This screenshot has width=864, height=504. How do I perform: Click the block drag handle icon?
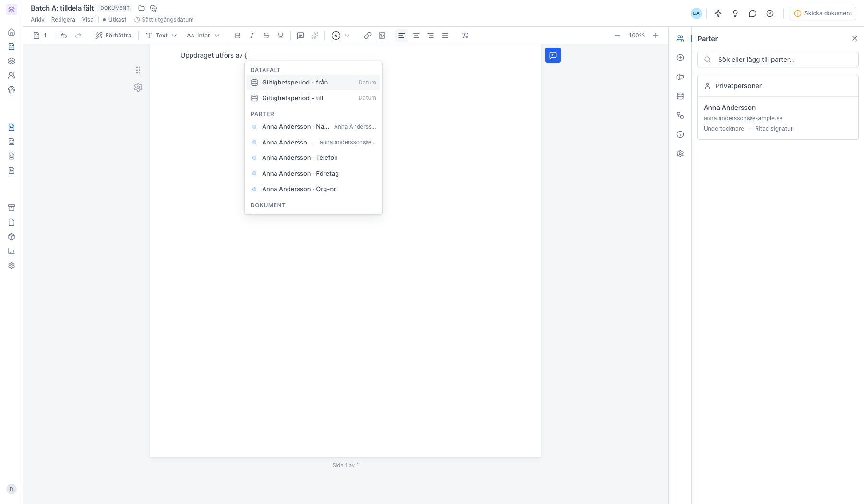[138, 70]
